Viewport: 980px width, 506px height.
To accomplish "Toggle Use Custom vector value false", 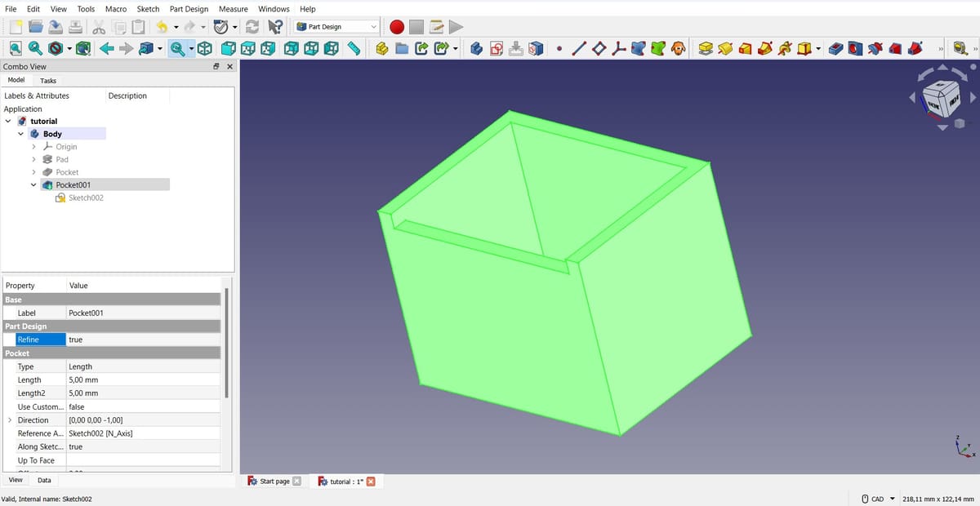I will (143, 406).
